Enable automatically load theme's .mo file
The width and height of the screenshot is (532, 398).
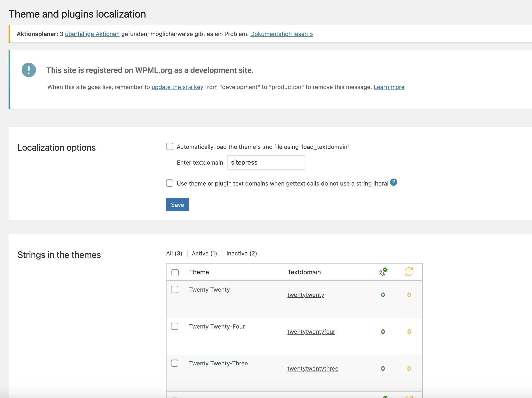(x=169, y=146)
